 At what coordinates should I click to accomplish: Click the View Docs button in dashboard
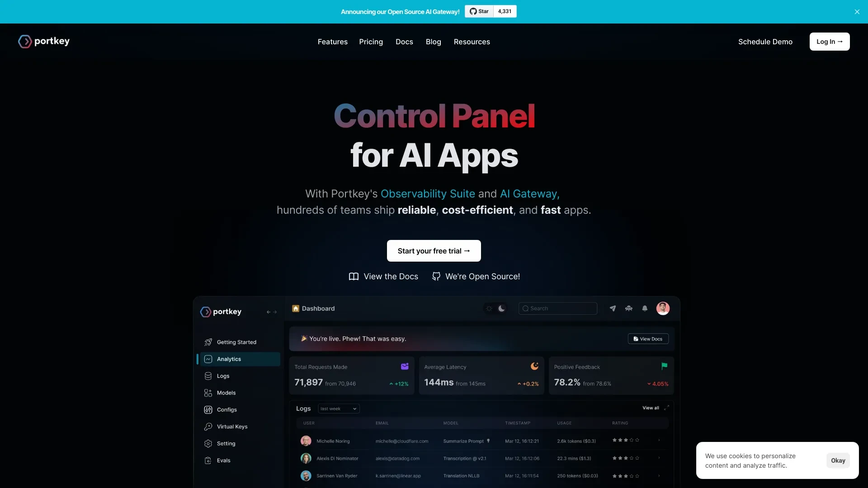[648, 338]
